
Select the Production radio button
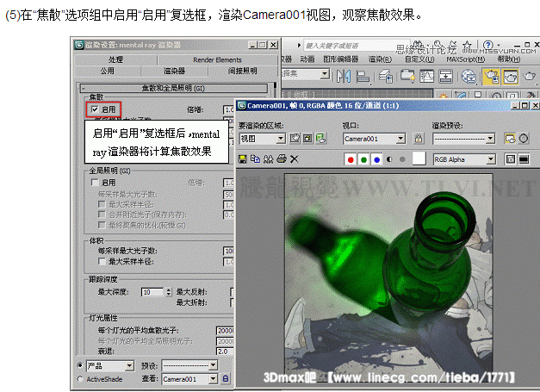(80, 365)
